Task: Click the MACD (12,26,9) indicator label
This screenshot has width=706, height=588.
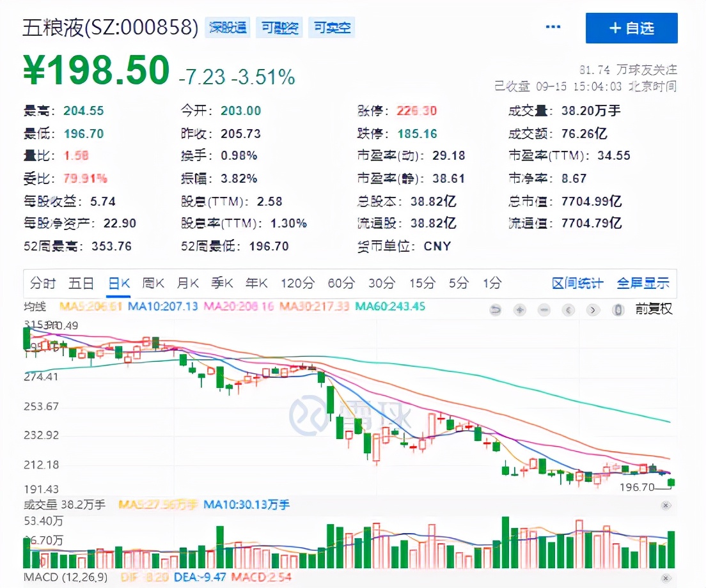Action: [66, 577]
